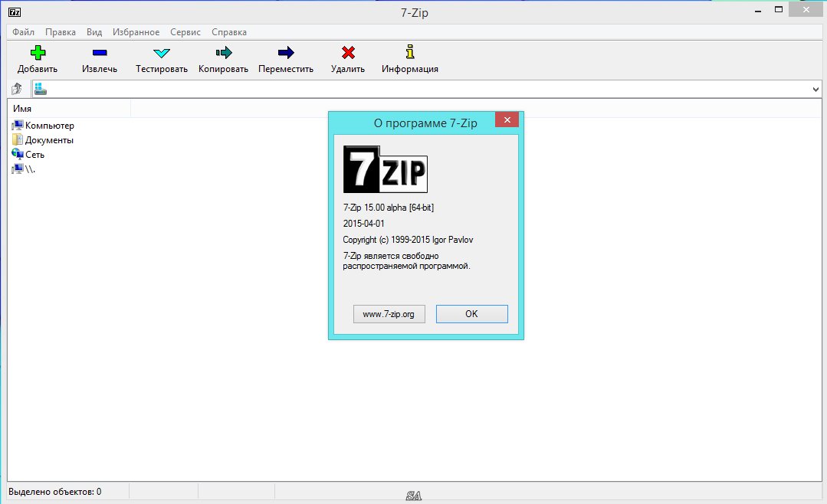This screenshot has height=504, width=827.
Task: Click the Переместить blue arrow icon
Action: [x=286, y=52]
